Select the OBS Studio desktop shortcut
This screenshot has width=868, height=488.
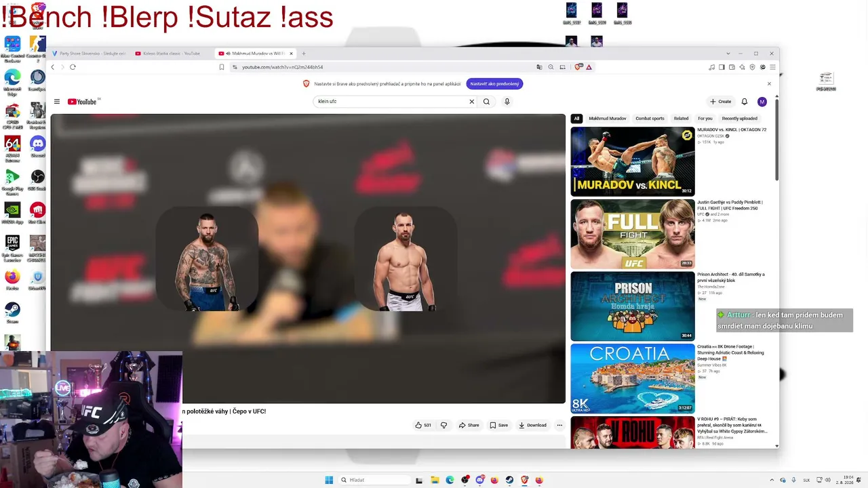coord(37,179)
